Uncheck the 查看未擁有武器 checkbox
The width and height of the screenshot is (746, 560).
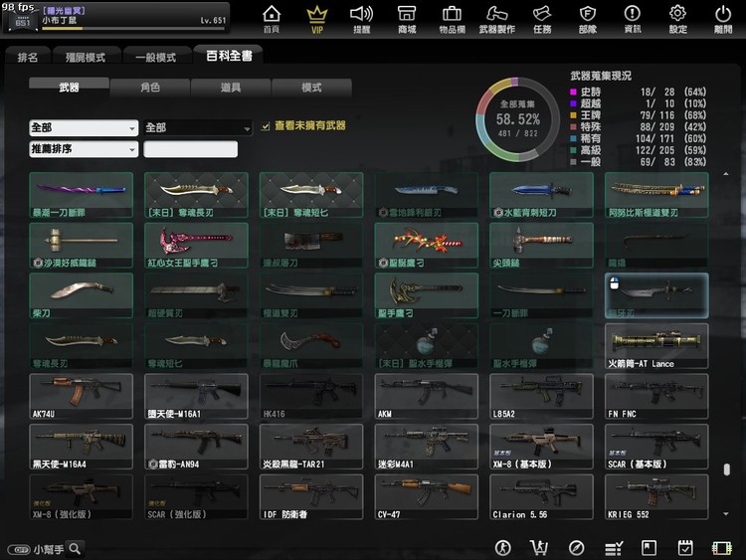pos(266,126)
